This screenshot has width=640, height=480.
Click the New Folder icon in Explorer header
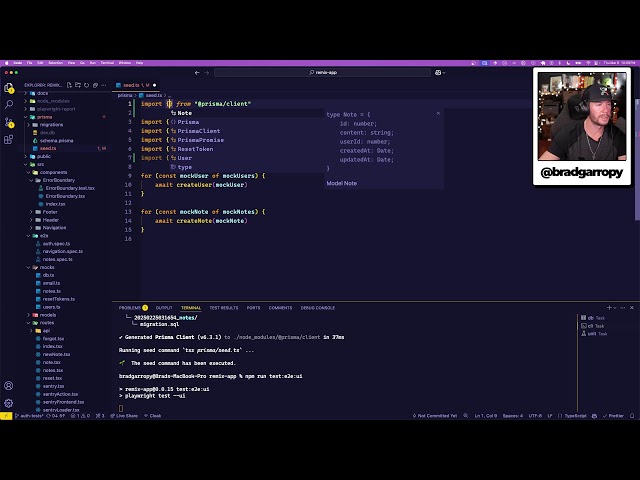coord(78,85)
